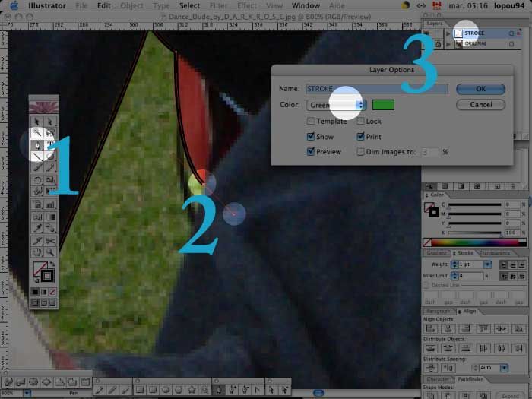
Task: Choose the Mesh tool
Action: coord(37,217)
